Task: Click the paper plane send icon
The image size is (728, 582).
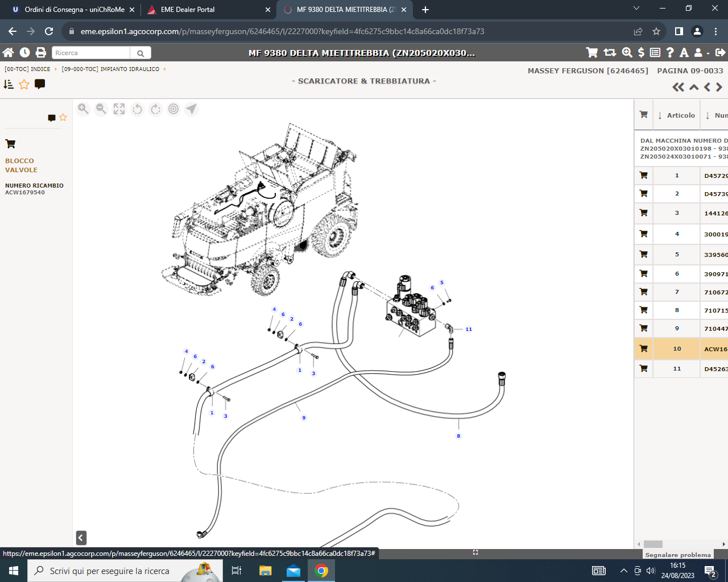Action: click(x=191, y=109)
